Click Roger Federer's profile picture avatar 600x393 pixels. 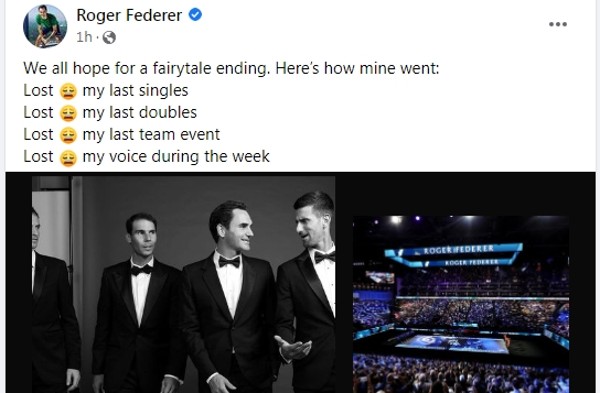pos(45,26)
